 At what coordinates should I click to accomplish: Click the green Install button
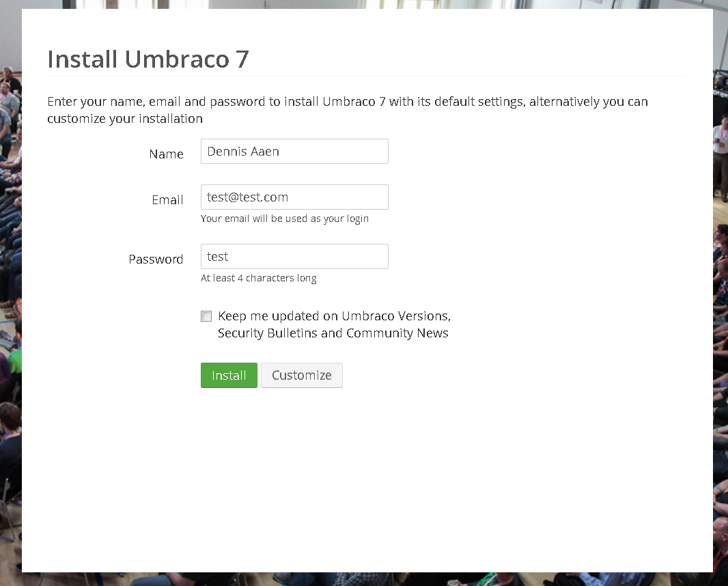[x=229, y=375]
